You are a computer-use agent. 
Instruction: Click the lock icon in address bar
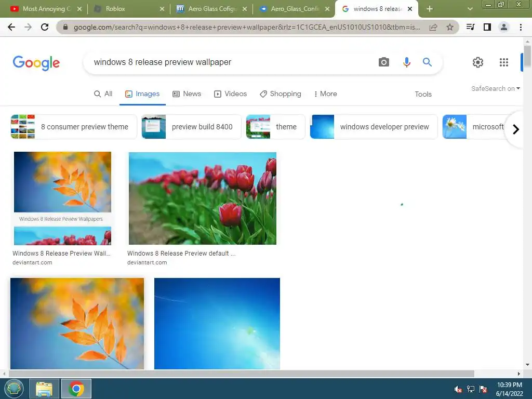point(65,27)
